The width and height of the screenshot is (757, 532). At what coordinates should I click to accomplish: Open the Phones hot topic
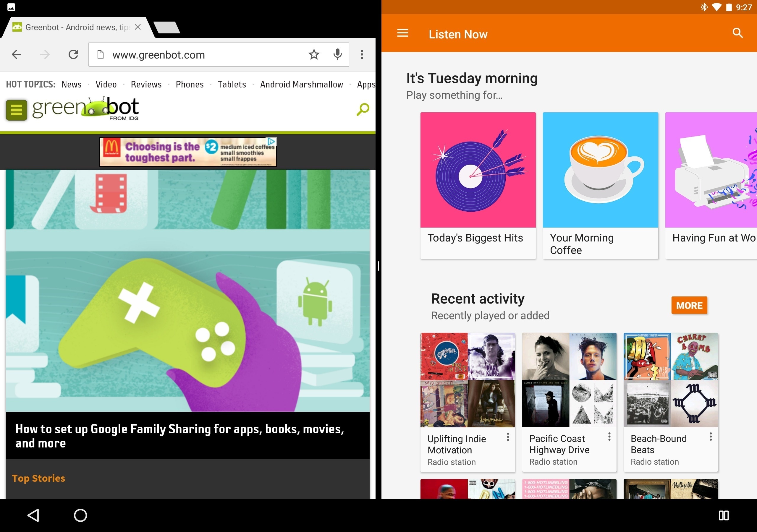point(190,85)
